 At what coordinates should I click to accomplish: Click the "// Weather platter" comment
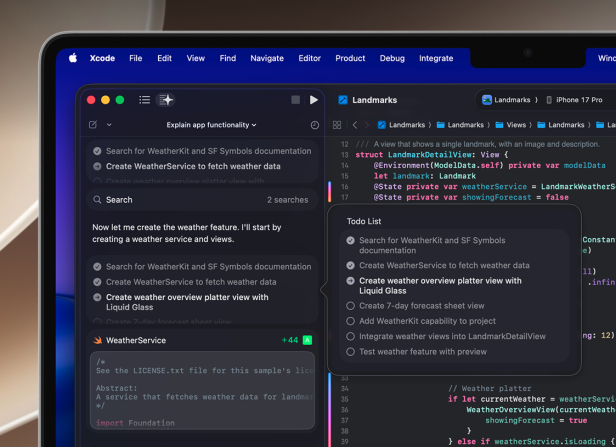click(x=490, y=388)
